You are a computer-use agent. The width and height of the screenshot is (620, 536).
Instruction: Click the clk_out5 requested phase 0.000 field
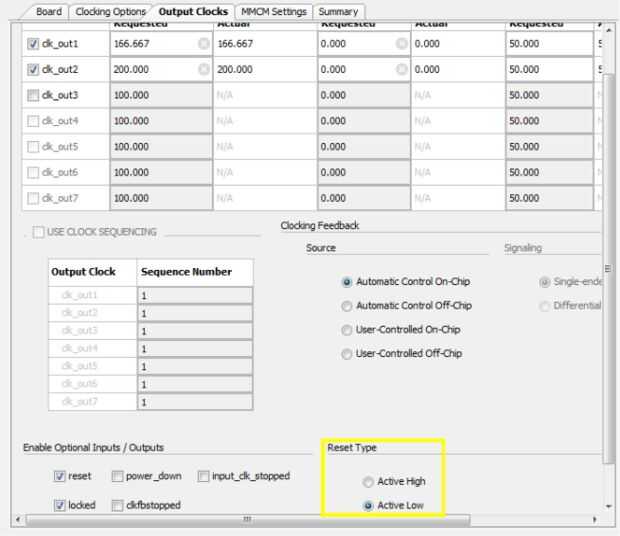tap(364, 147)
